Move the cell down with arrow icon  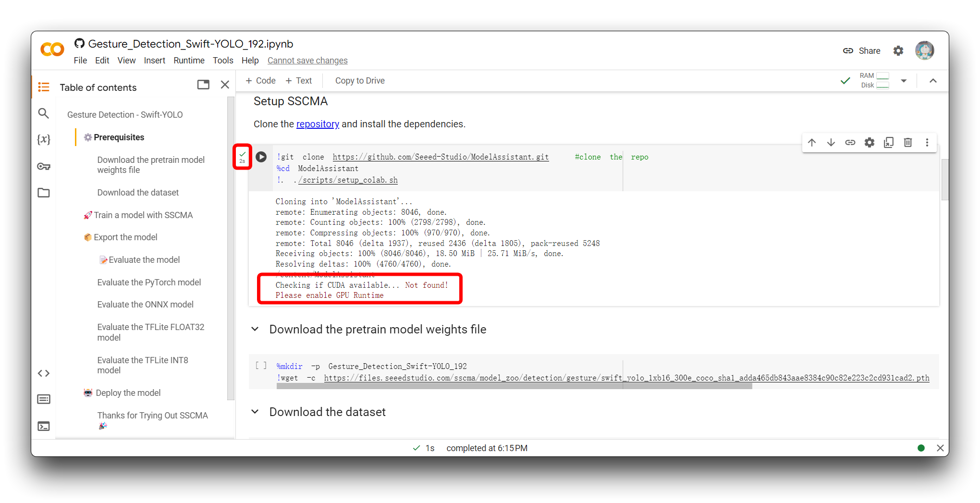coord(831,143)
